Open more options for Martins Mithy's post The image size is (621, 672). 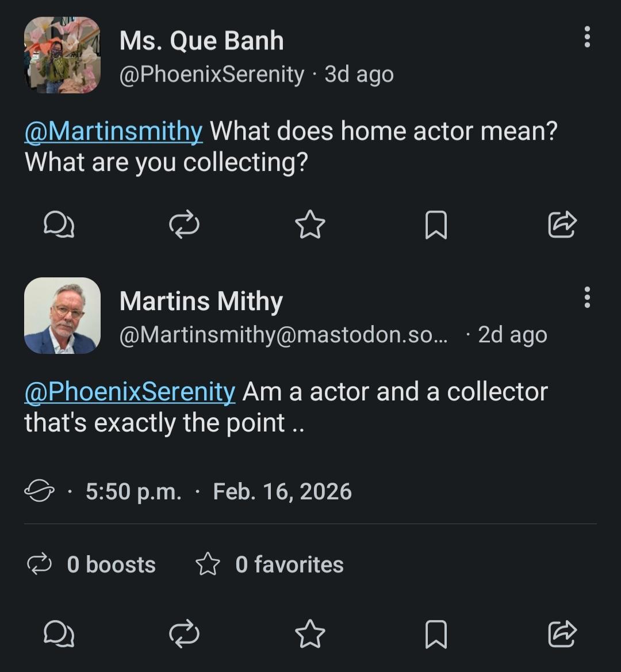coord(586,297)
